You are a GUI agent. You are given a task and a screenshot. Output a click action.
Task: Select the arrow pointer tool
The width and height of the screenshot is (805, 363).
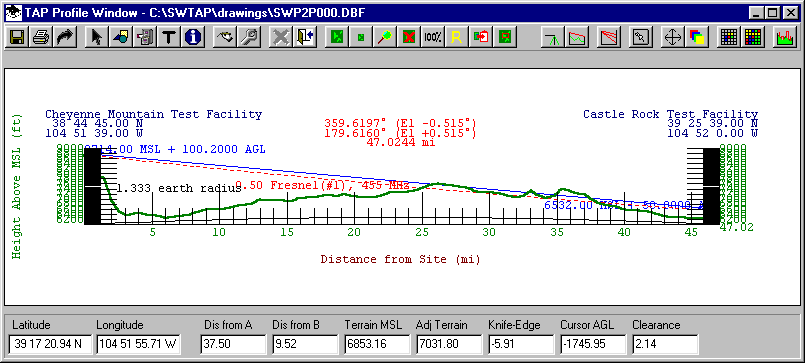[x=96, y=37]
